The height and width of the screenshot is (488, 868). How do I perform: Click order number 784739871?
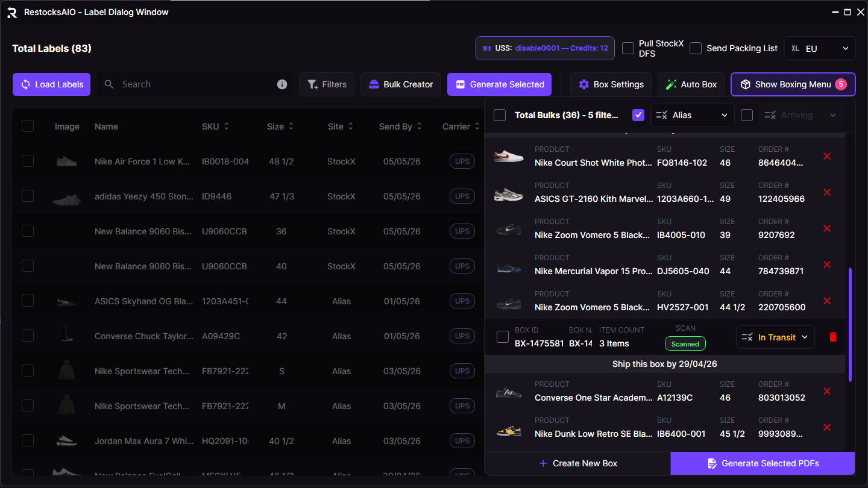(781, 271)
